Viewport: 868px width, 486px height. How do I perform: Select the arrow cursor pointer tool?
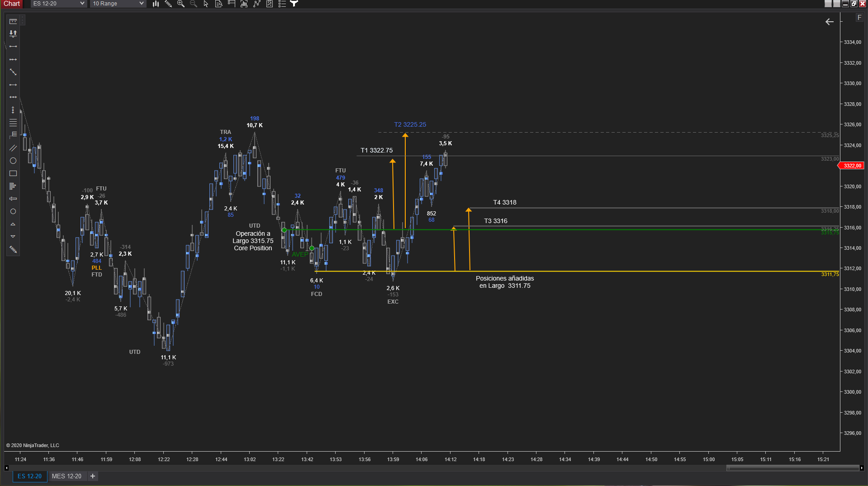click(206, 4)
